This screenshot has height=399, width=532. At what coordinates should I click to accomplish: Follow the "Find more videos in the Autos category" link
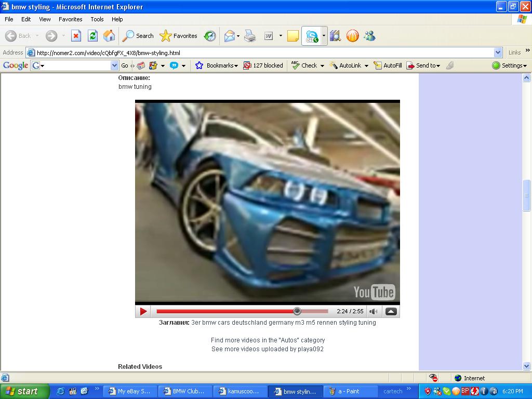point(268,340)
